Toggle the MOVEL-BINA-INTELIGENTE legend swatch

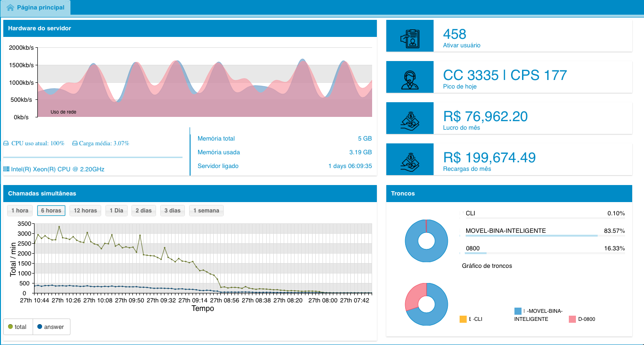coord(518,311)
